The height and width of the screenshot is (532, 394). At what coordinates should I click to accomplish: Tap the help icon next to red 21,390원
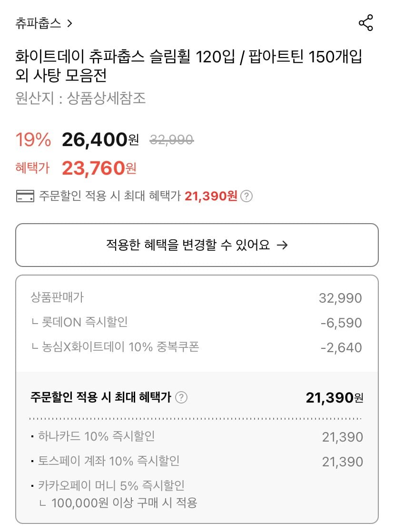246,196
